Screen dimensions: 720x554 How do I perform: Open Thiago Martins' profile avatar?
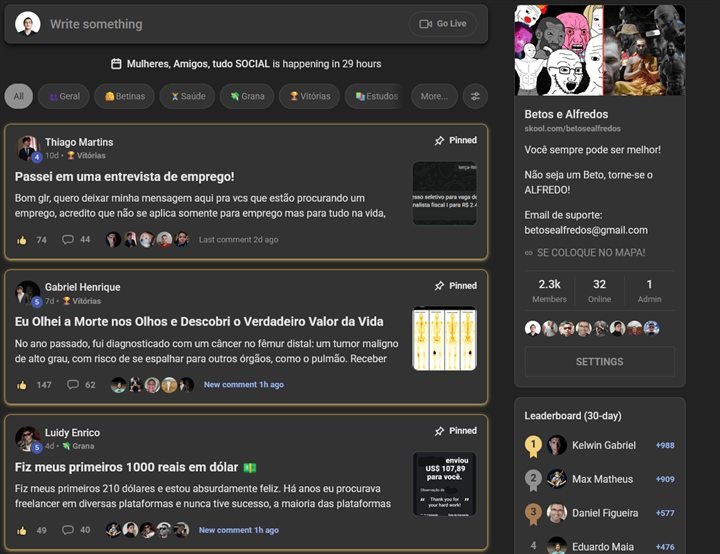coord(28,148)
